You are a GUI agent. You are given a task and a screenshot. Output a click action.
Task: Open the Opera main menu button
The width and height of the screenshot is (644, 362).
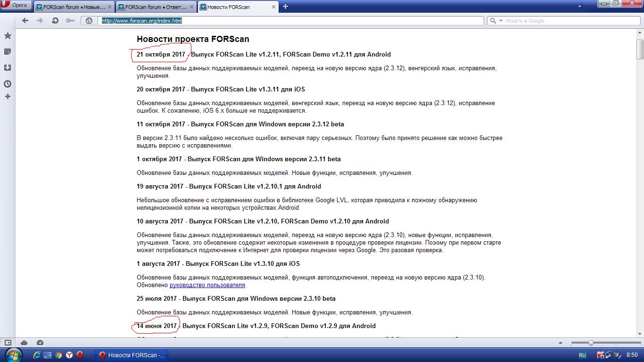pyautogui.click(x=16, y=6)
